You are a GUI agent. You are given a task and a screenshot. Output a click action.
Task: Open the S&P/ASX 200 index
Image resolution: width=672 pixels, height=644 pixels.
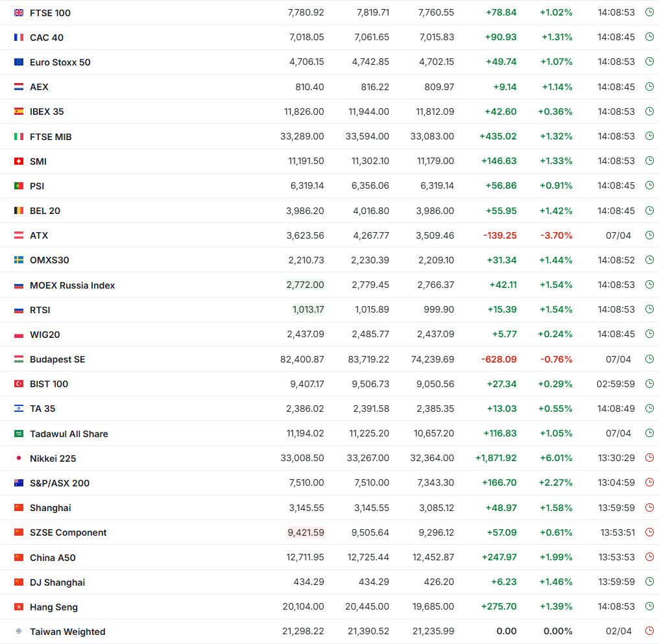pos(60,483)
